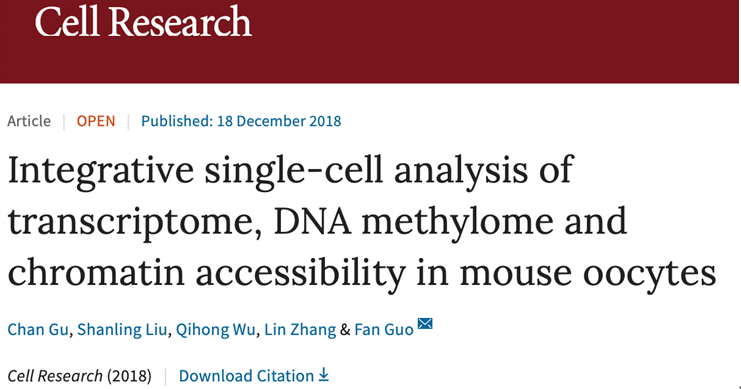Image resolution: width=741 pixels, height=389 pixels.
Task: Click the word DNA in the article title
Action: [x=312, y=221]
